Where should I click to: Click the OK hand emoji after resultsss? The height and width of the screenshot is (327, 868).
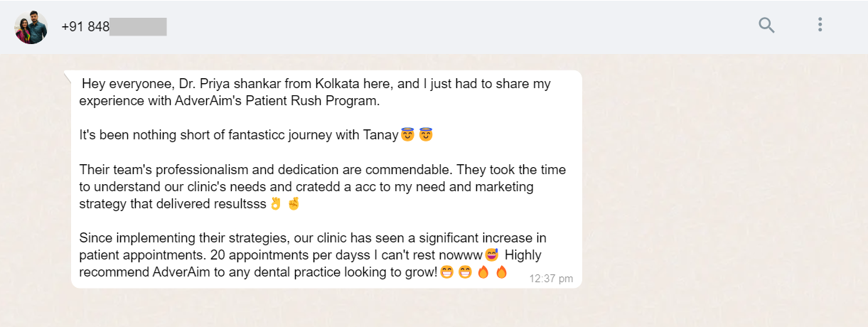(x=277, y=204)
